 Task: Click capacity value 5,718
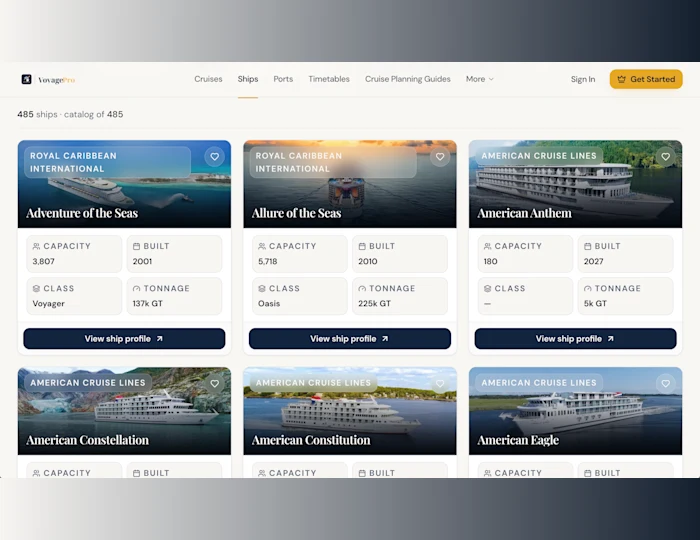pos(267,262)
